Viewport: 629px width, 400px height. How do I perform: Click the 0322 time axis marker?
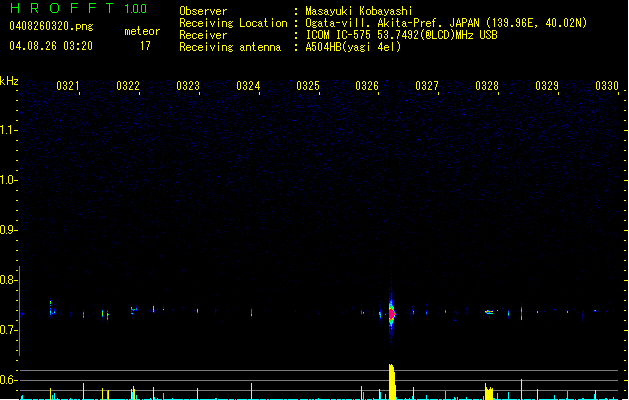tap(128, 86)
